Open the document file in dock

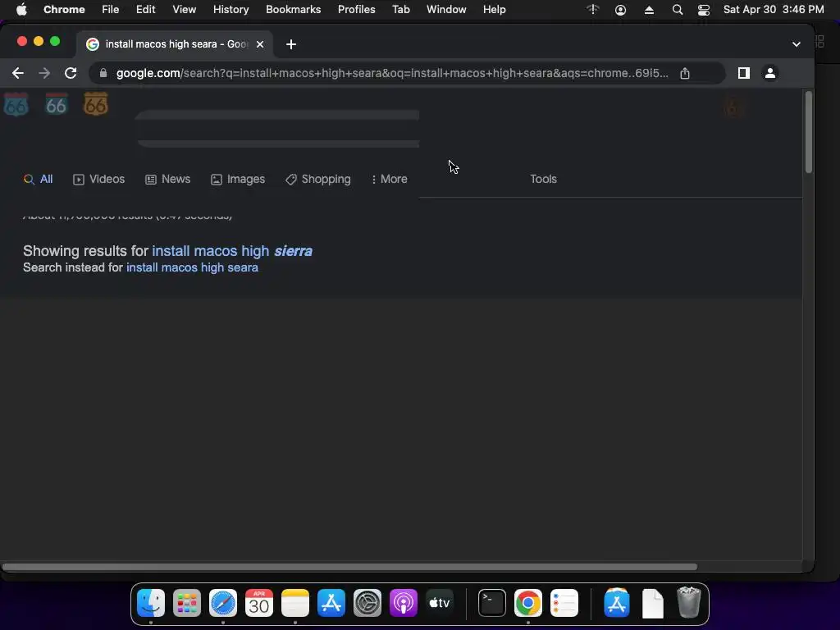pos(652,603)
